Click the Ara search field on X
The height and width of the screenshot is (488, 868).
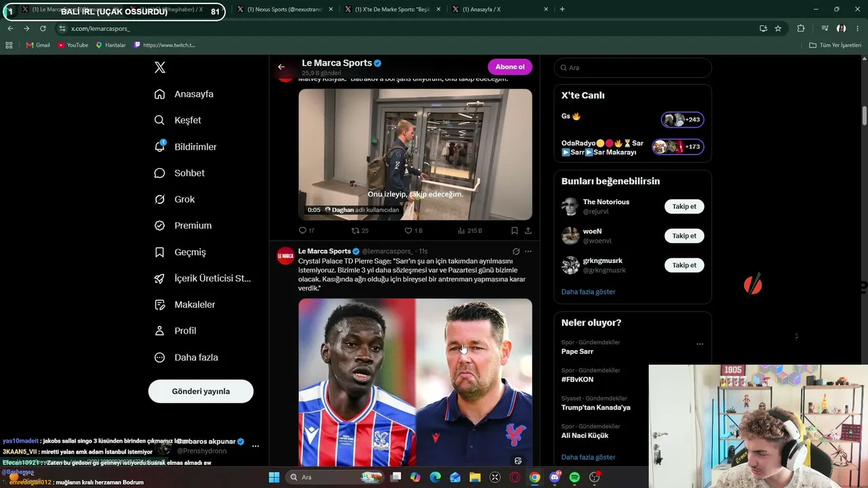coord(633,68)
